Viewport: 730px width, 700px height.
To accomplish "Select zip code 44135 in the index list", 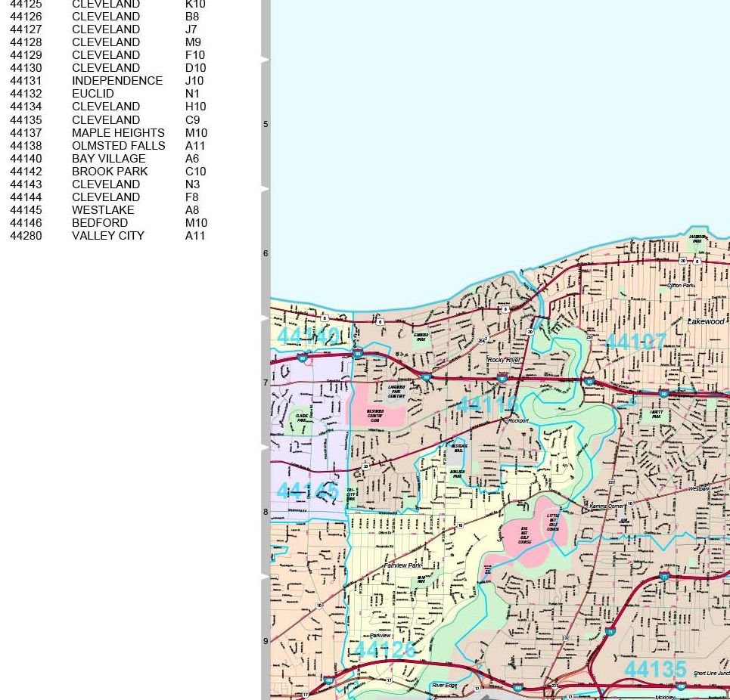I will 26,120.
